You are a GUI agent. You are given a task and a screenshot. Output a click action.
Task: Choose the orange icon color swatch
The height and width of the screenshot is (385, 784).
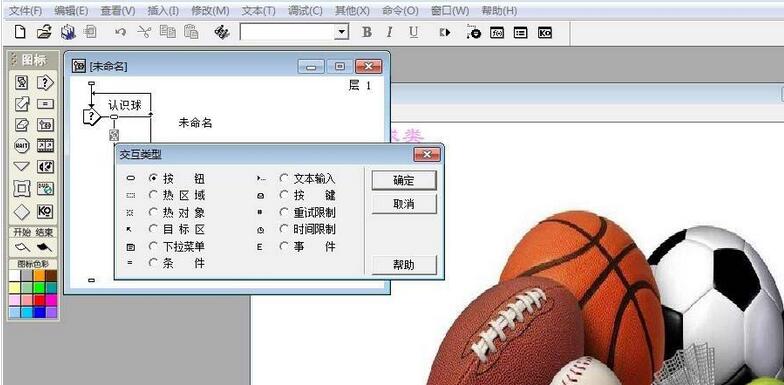click(39, 276)
